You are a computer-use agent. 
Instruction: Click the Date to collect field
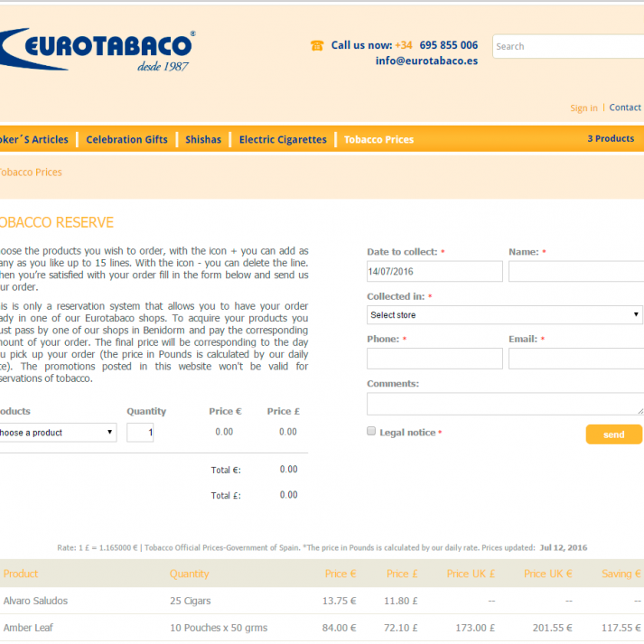click(434, 272)
